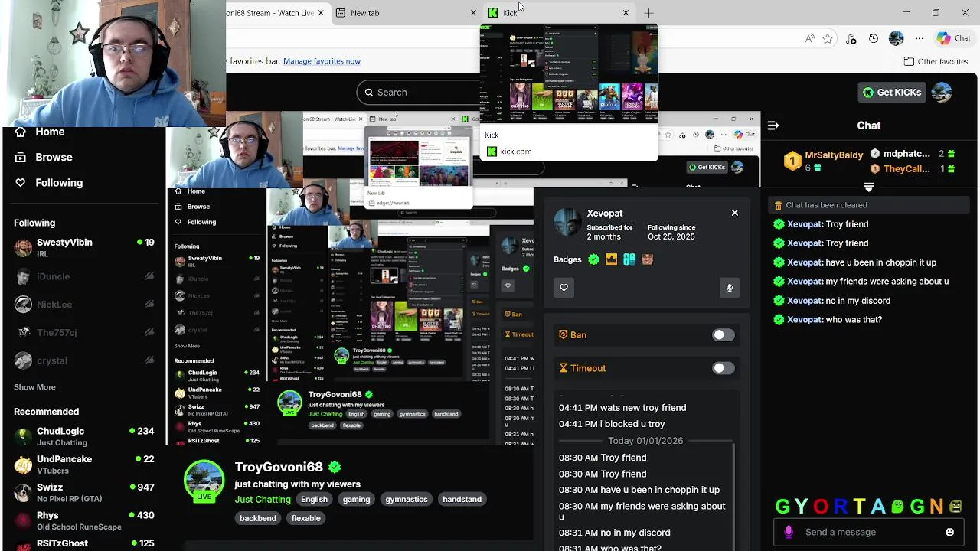
Task: Collapse the chat panel with the arrow icon
Action: [x=773, y=126]
